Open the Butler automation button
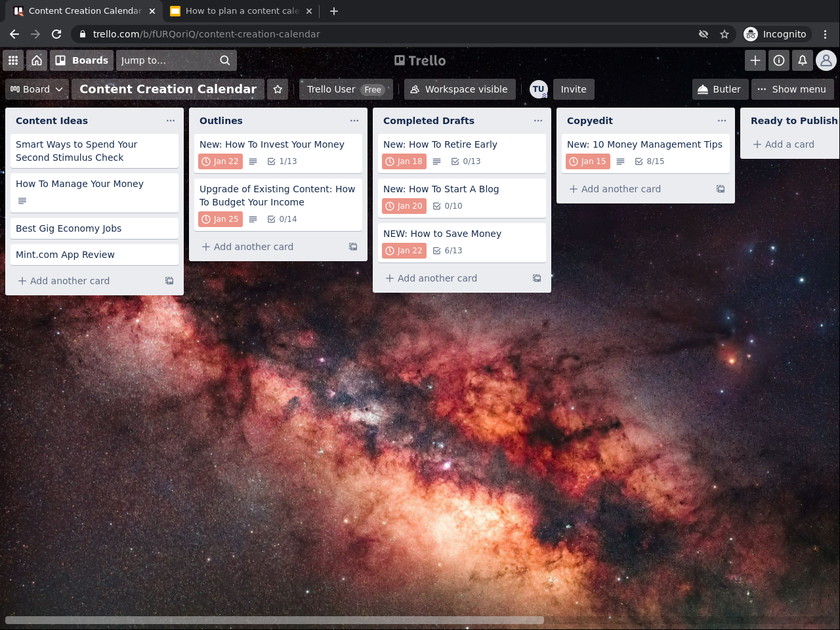This screenshot has height=630, width=840. click(720, 89)
